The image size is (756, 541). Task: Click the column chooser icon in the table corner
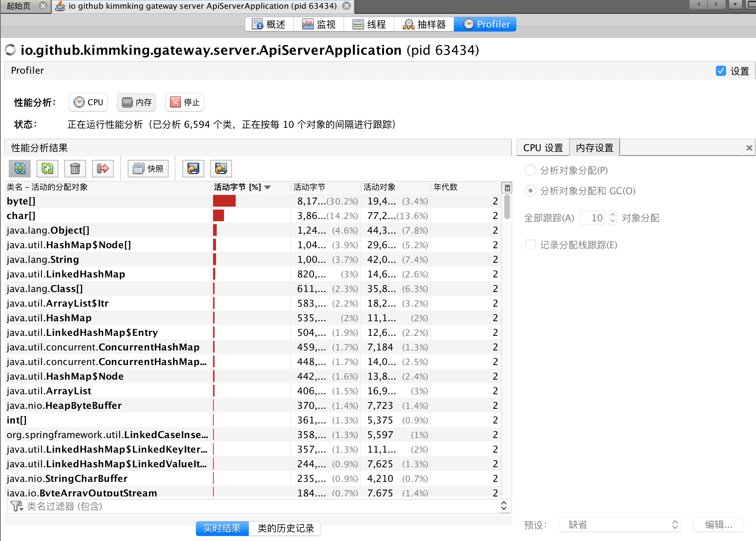click(x=507, y=188)
